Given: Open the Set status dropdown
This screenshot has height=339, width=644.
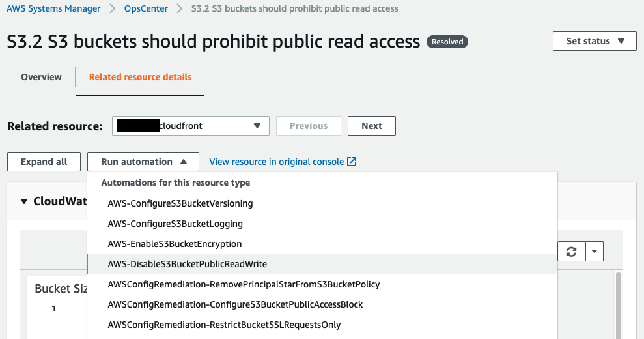Looking at the screenshot, I should coord(595,41).
